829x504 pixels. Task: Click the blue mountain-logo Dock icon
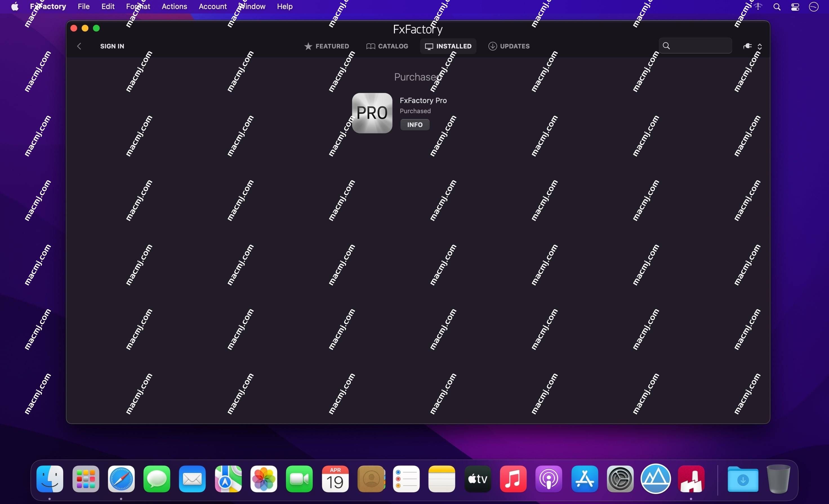[x=656, y=479]
